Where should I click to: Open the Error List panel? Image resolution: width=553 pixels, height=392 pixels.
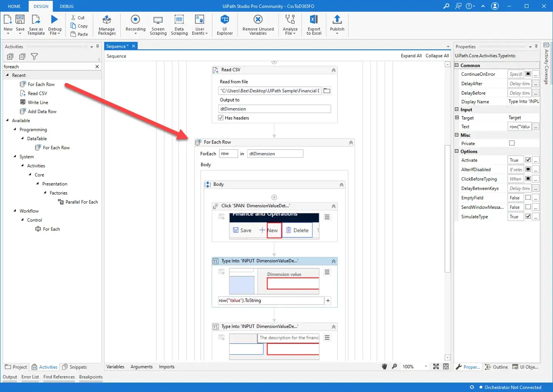tap(30, 377)
